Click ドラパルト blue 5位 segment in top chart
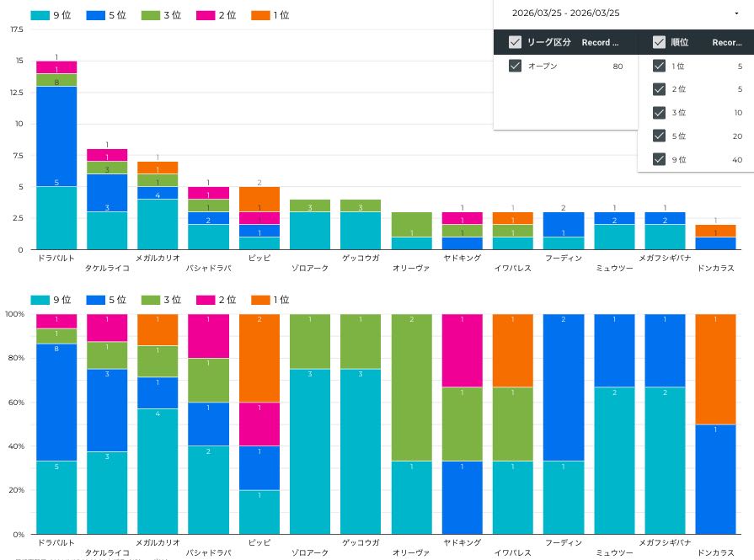 pyautogui.click(x=56, y=136)
